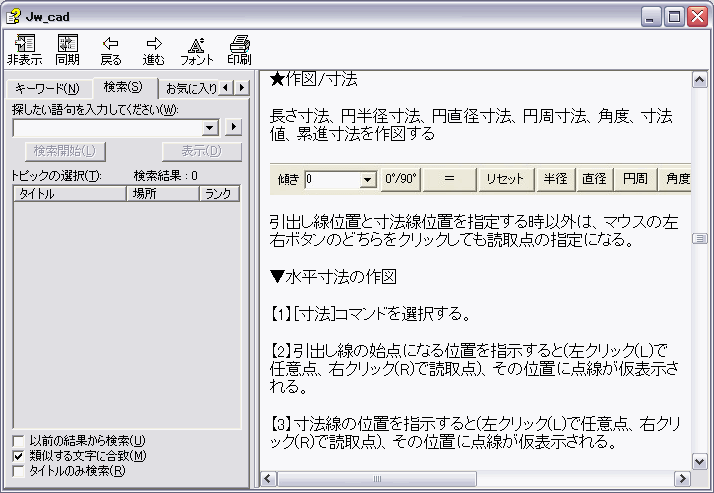Sort results by タイトル column header
The width and height of the screenshot is (714, 493).
click(x=70, y=193)
